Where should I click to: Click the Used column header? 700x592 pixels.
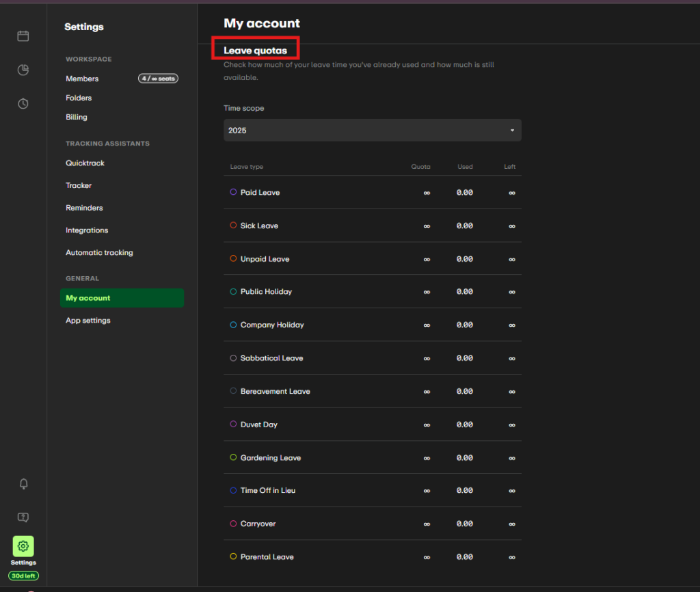click(465, 167)
